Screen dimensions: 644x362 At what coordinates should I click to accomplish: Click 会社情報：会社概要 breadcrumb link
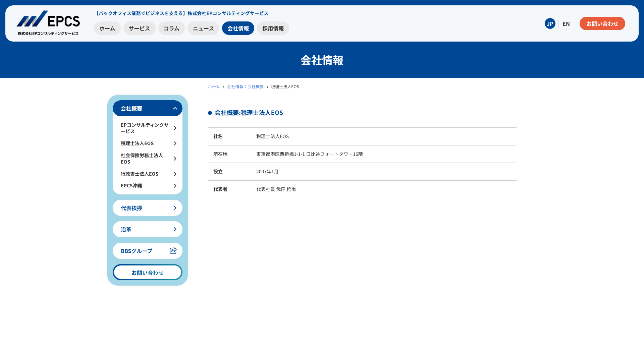click(245, 86)
